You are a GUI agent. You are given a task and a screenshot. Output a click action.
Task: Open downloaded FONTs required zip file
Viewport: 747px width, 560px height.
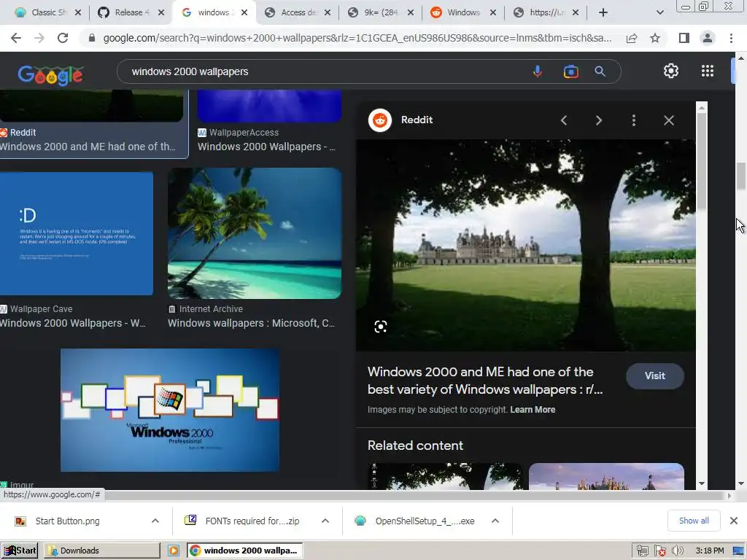[252, 521]
